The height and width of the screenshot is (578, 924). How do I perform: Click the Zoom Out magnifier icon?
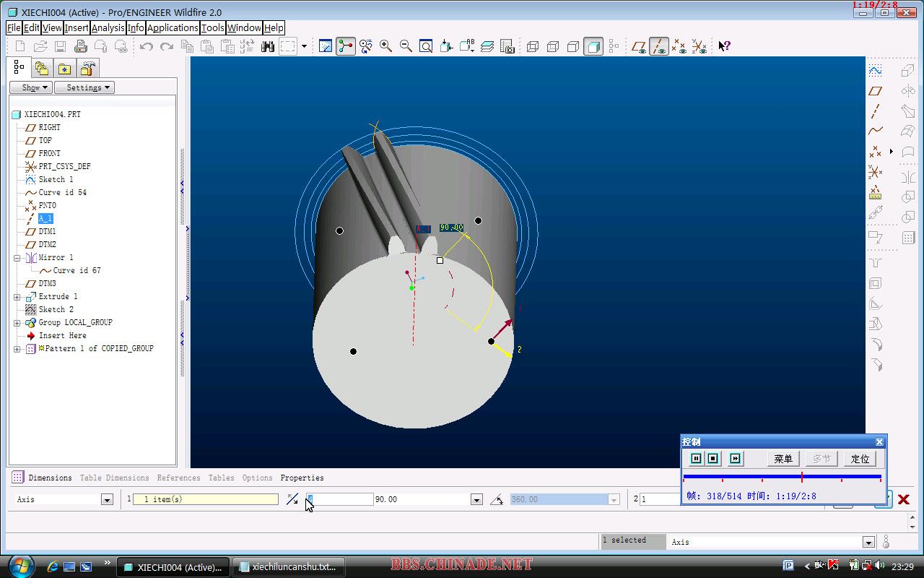pyautogui.click(x=406, y=46)
